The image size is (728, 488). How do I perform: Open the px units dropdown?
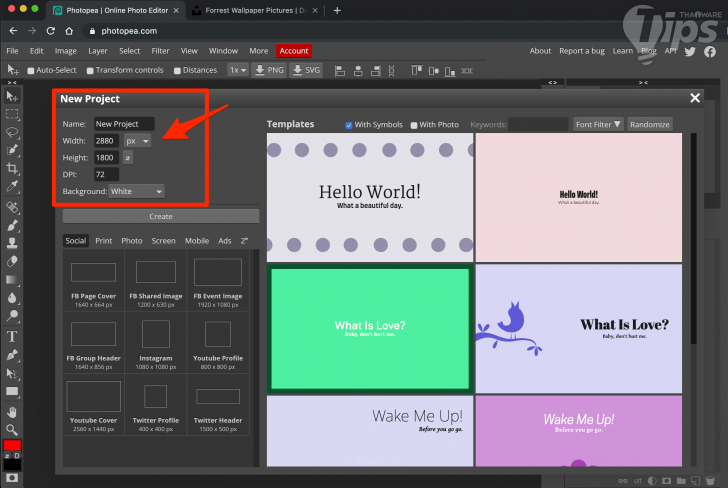click(138, 141)
